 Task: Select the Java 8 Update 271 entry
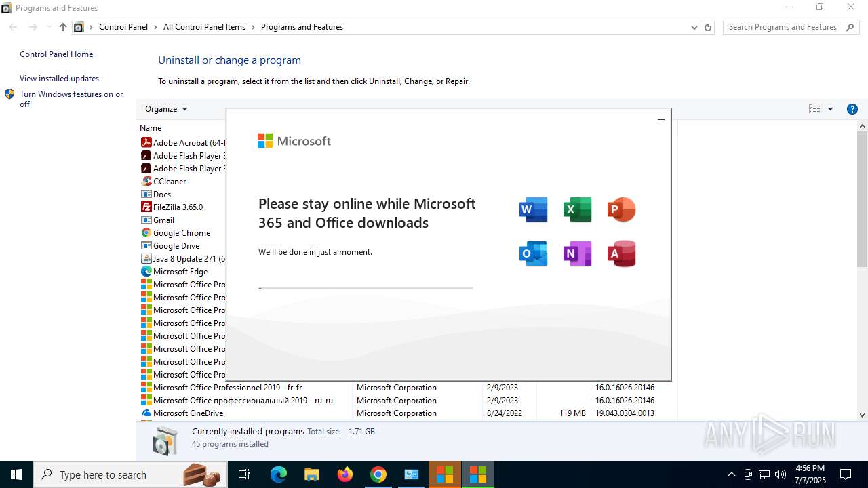pos(182,258)
